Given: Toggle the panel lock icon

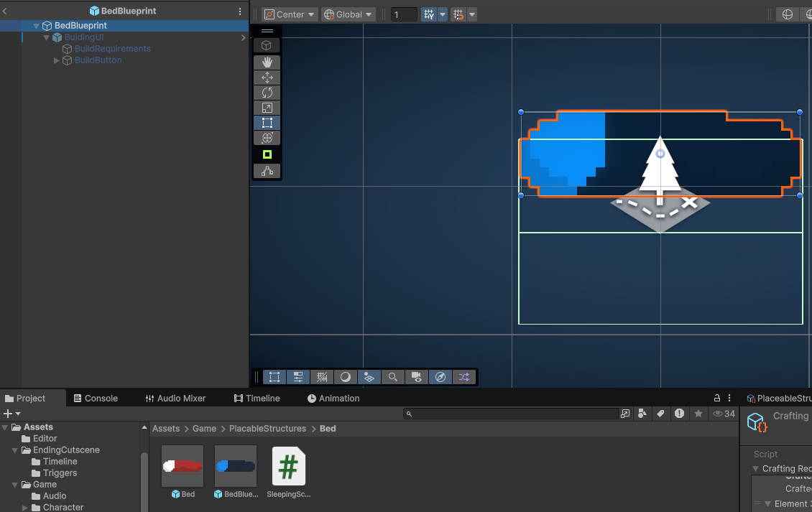Looking at the screenshot, I should pyautogui.click(x=716, y=398).
